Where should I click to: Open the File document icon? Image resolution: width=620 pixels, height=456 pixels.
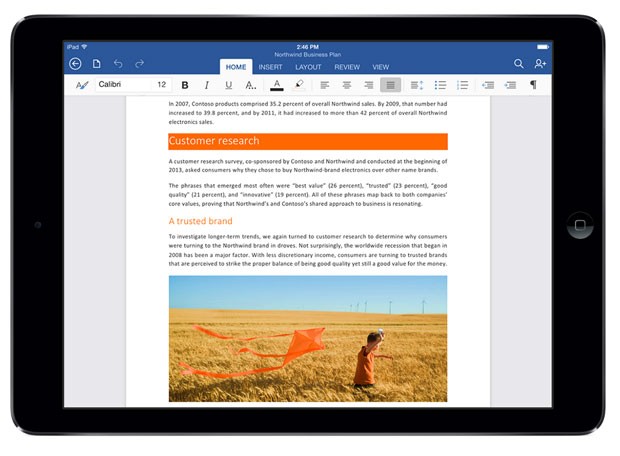(x=96, y=64)
